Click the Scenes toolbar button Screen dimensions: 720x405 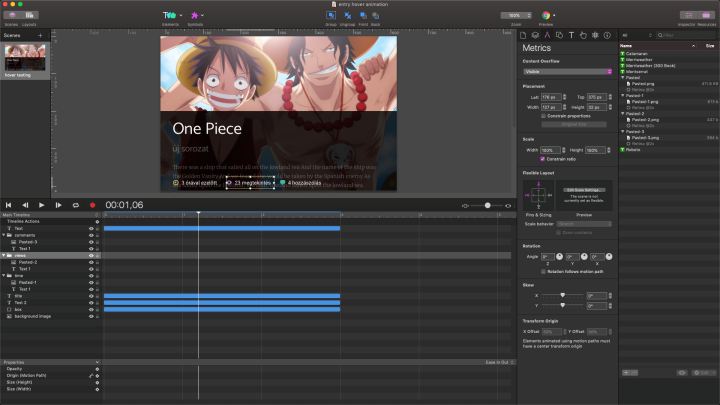12,15
